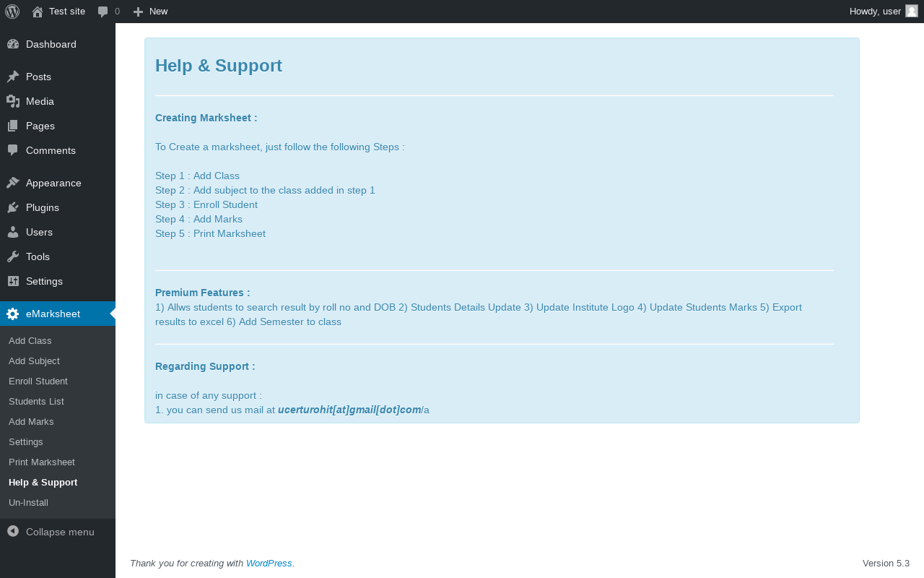Click the Version 5.3 footer text
Screen dimensions: 924x578
click(x=886, y=563)
